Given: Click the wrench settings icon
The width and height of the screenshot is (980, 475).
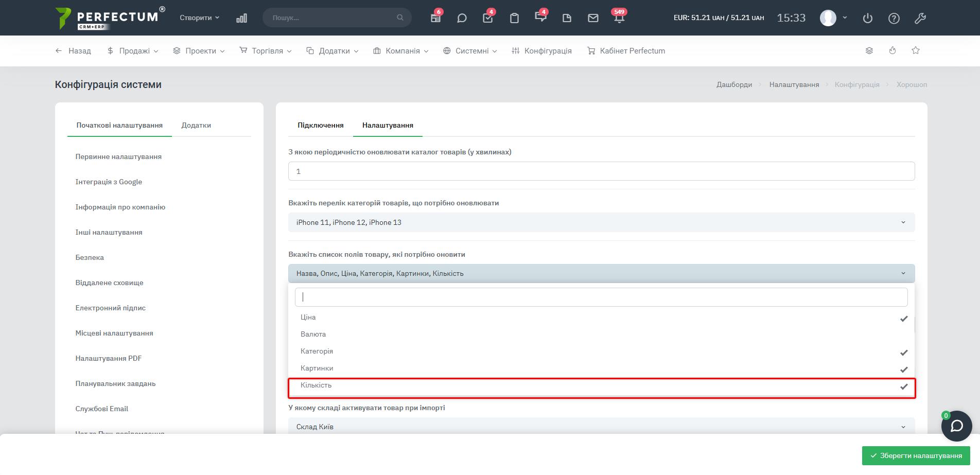Looking at the screenshot, I should coord(920,18).
